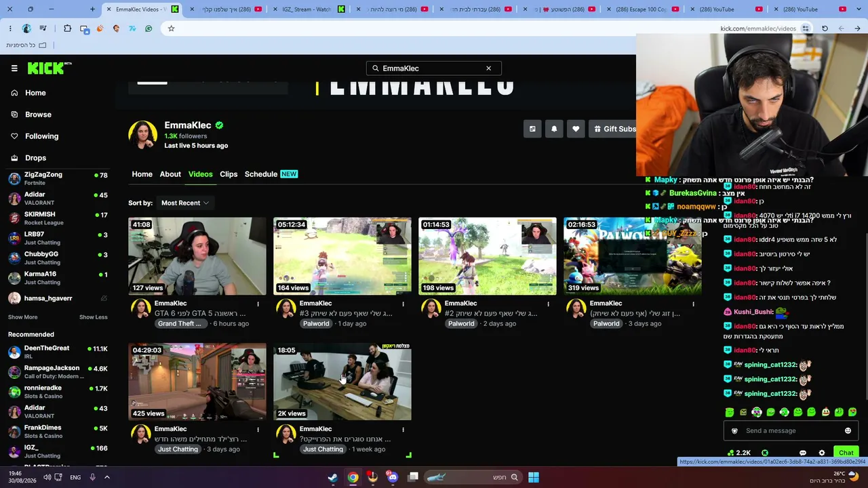Click the Send a message chat box
The width and height of the screenshot is (868, 488).
click(x=791, y=431)
